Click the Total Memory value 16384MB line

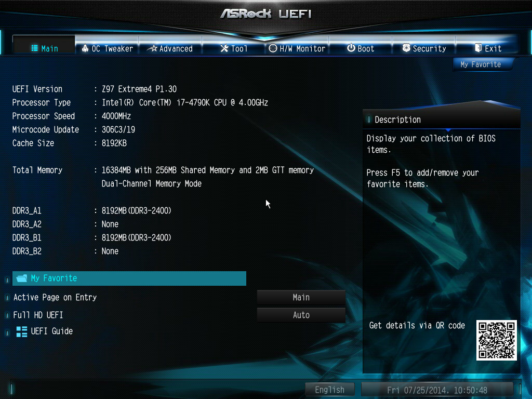(x=208, y=170)
